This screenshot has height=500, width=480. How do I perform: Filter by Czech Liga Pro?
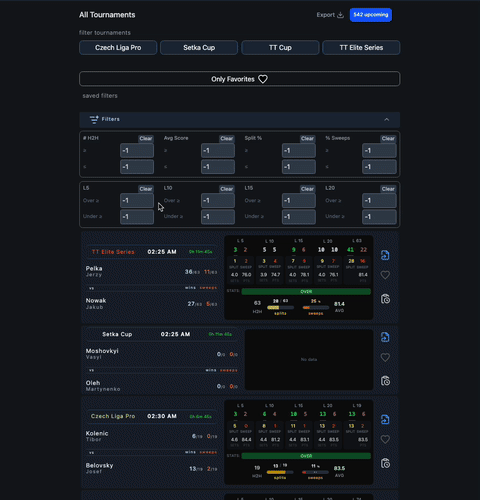point(118,48)
